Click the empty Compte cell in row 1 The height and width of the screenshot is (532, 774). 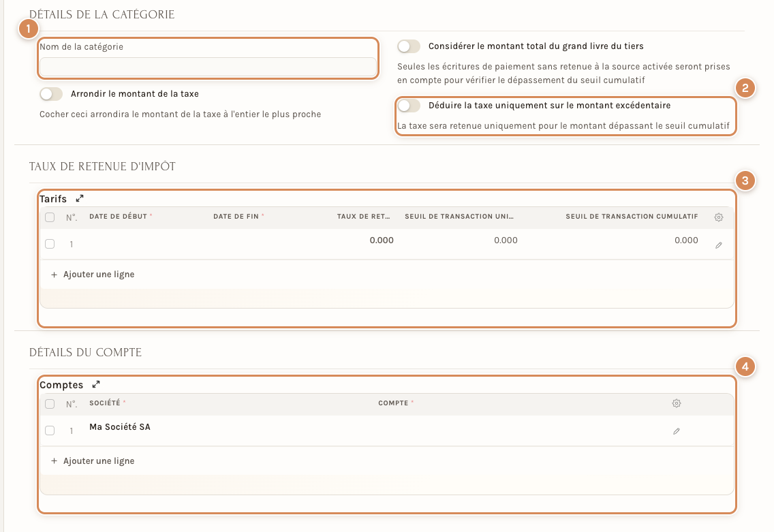tap(518, 431)
